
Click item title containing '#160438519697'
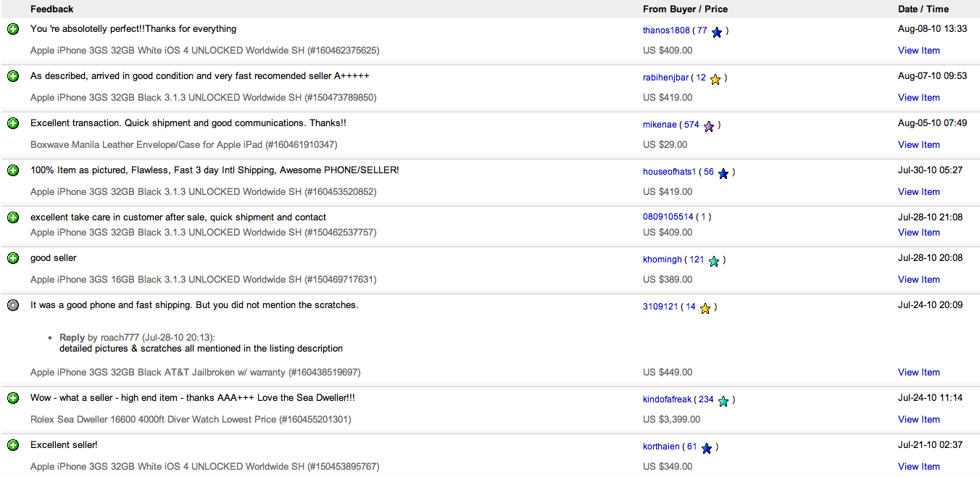click(x=195, y=373)
